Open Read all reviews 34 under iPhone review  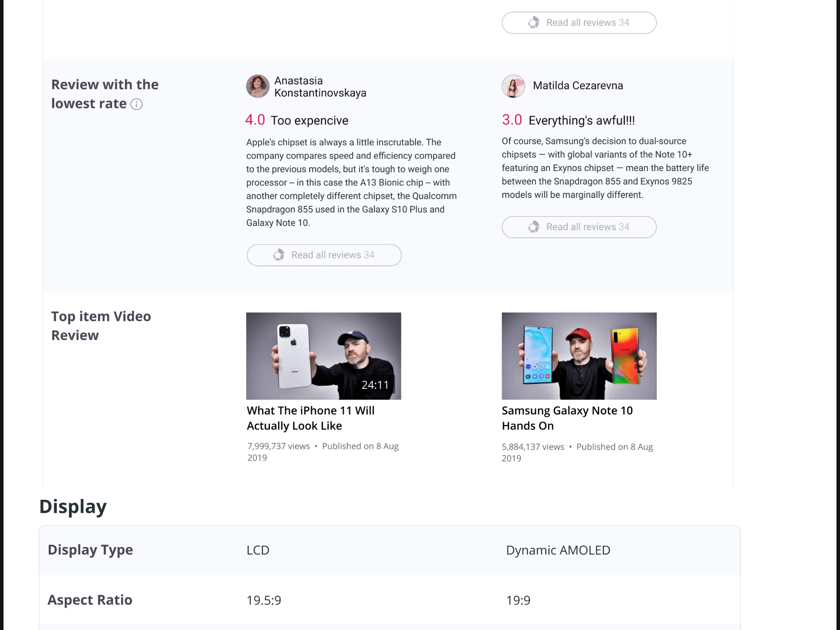click(x=333, y=255)
